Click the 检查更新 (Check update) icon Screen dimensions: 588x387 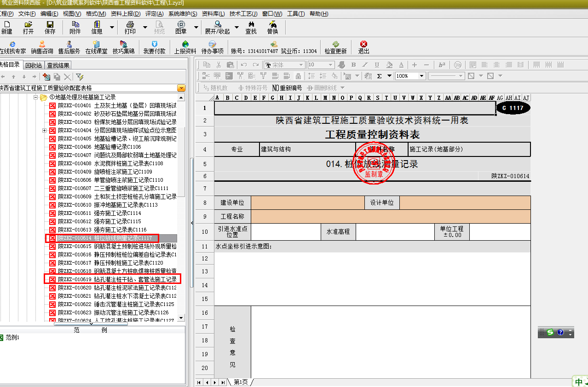coord(335,47)
